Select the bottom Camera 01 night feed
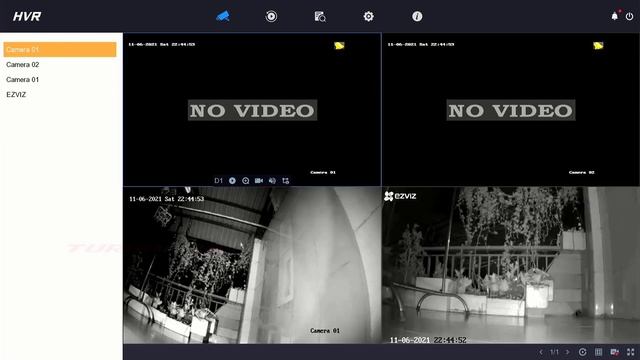This screenshot has width=640, height=360. click(x=252, y=265)
